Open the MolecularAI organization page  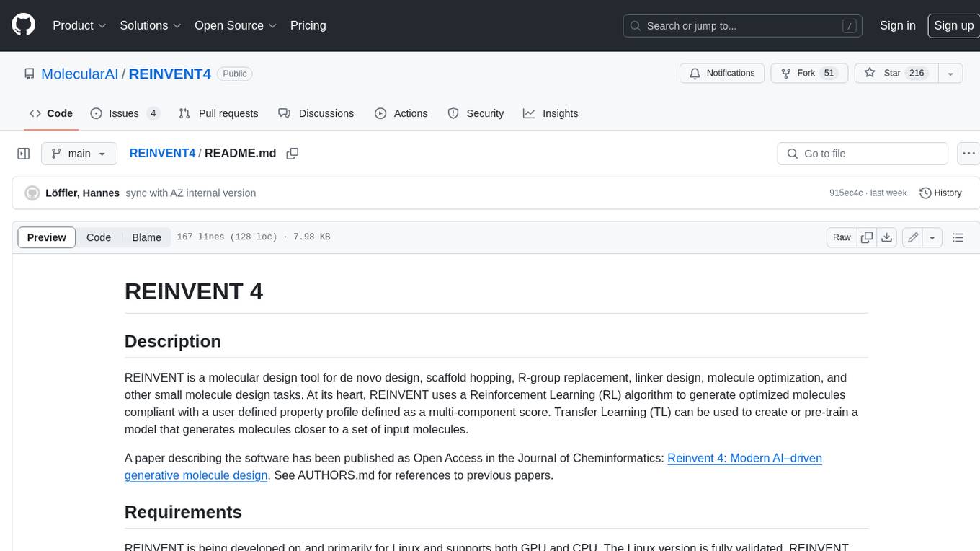79,74
